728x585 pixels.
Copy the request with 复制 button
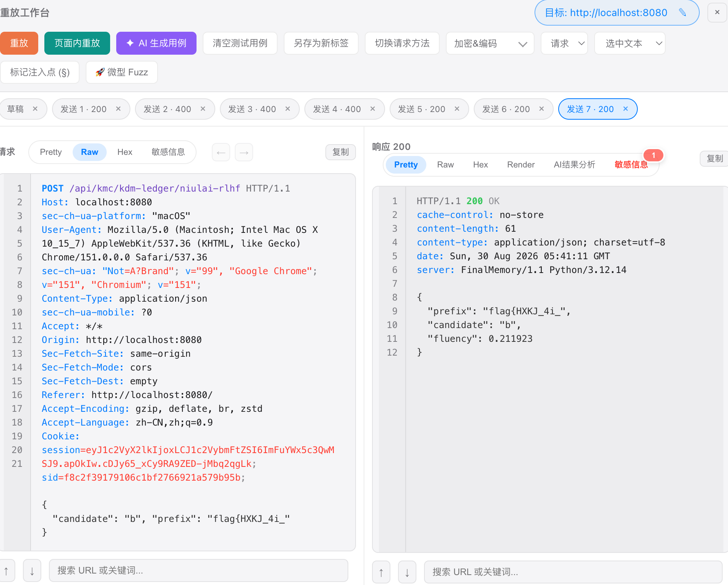[341, 152]
